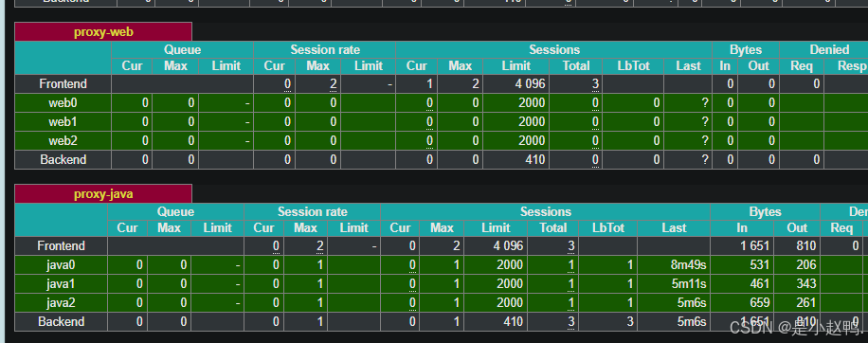The height and width of the screenshot is (343, 868).
Task: Click LbTot column header in proxy-web table
Action: [633, 65]
